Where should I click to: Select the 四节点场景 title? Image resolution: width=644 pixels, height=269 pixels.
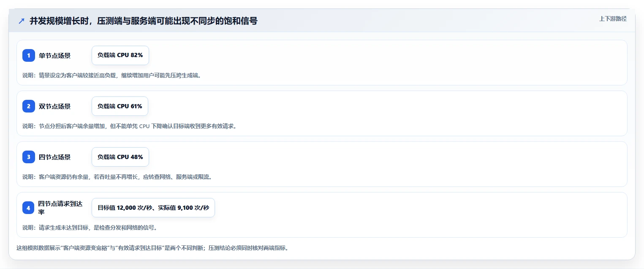pos(55,157)
